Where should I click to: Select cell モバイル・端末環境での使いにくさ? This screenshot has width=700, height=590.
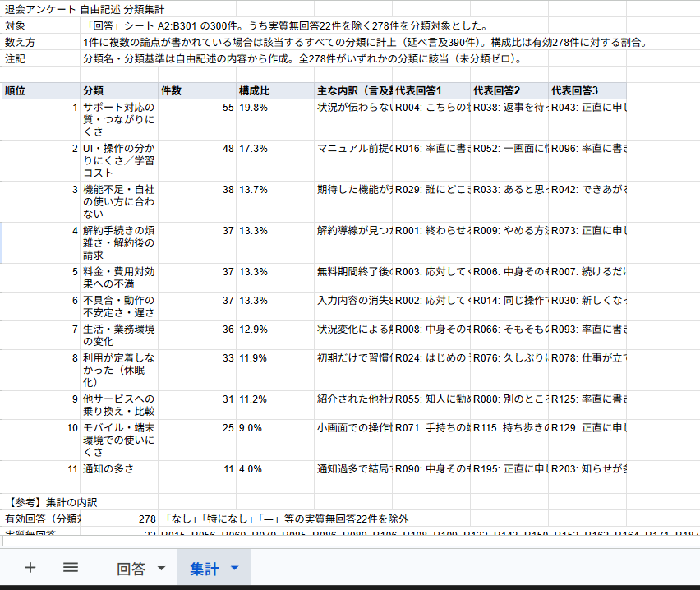point(119,440)
